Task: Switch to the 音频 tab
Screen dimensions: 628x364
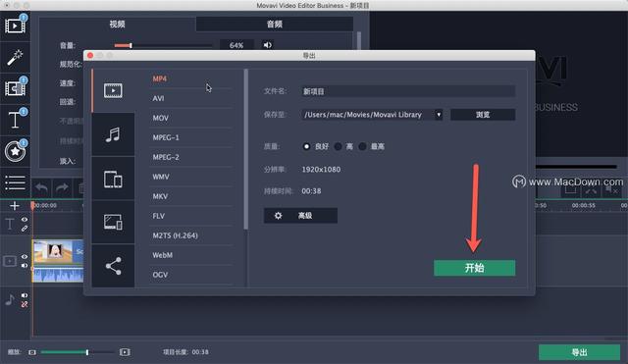Action: click(275, 24)
